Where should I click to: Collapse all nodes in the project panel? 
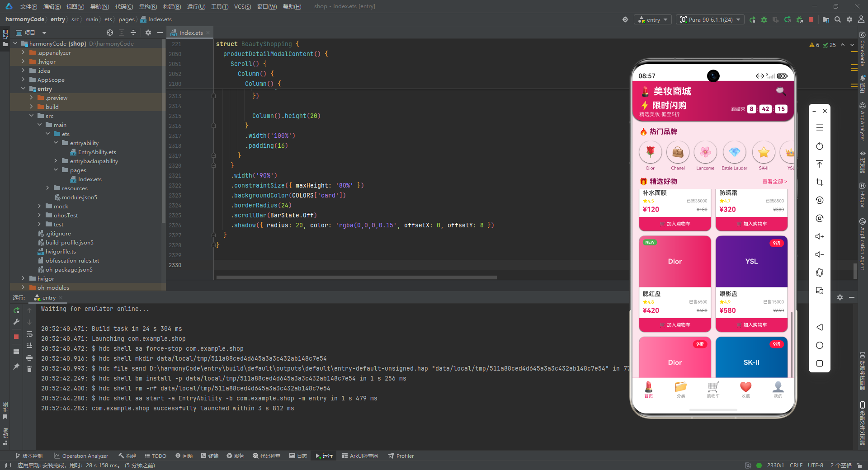point(133,33)
